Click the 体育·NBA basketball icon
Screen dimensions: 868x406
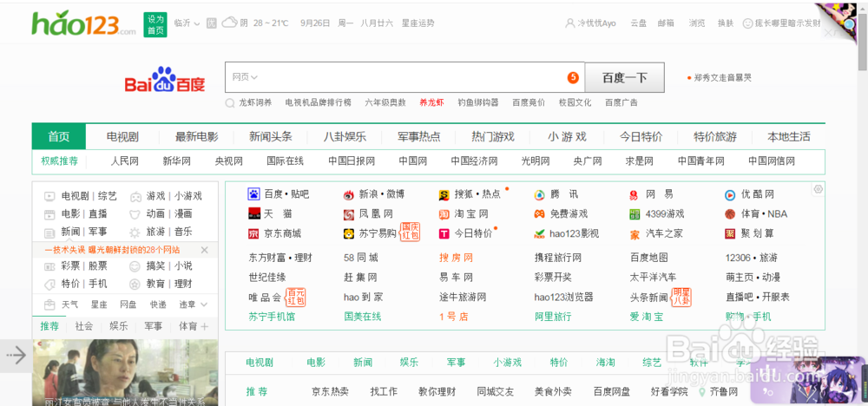pyautogui.click(x=730, y=214)
